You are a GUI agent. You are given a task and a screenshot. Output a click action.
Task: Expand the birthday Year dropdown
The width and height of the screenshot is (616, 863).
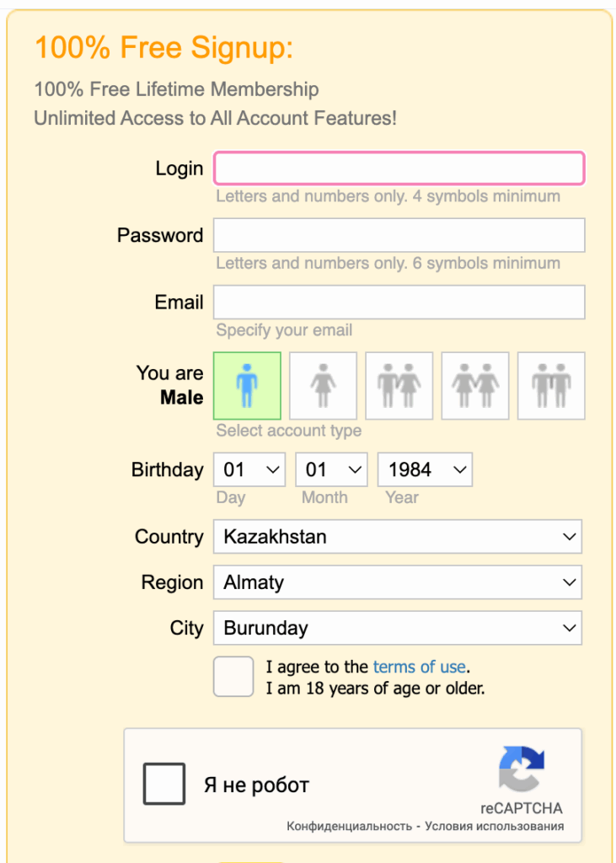pyautogui.click(x=425, y=469)
